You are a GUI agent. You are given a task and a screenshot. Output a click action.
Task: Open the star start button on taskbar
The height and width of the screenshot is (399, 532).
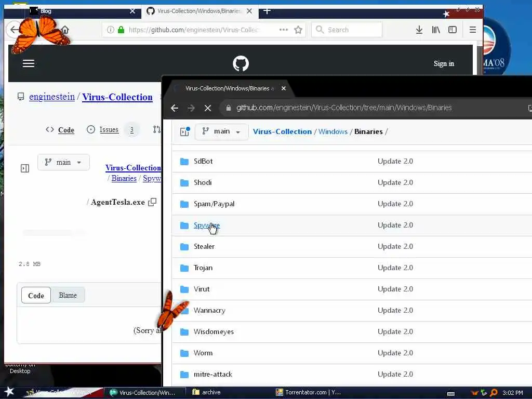pos(9,392)
